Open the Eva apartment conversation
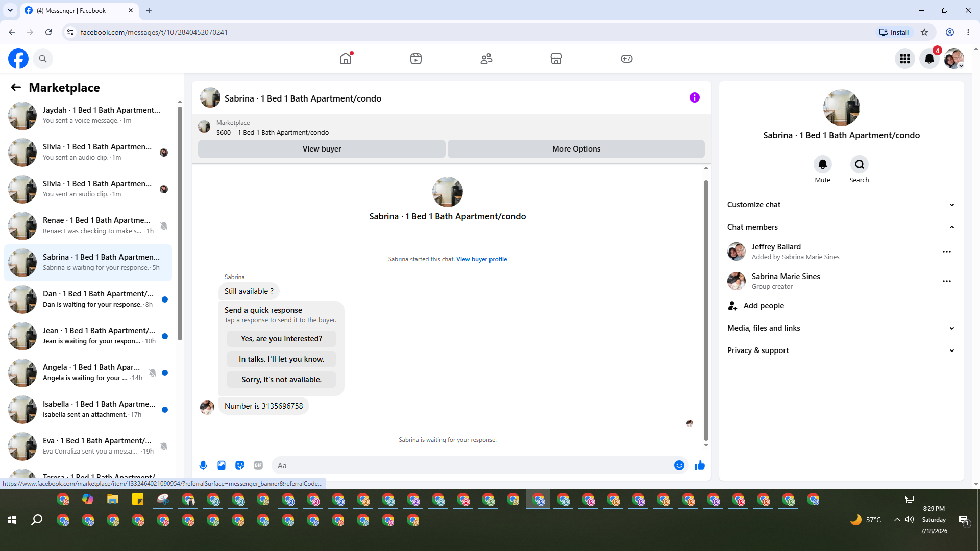 point(88,446)
